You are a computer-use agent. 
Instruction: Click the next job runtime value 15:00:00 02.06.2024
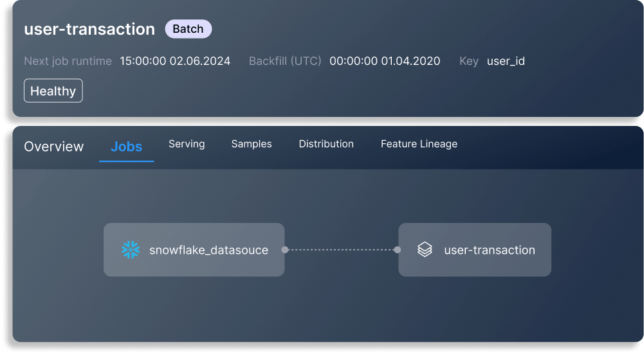[x=175, y=61]
